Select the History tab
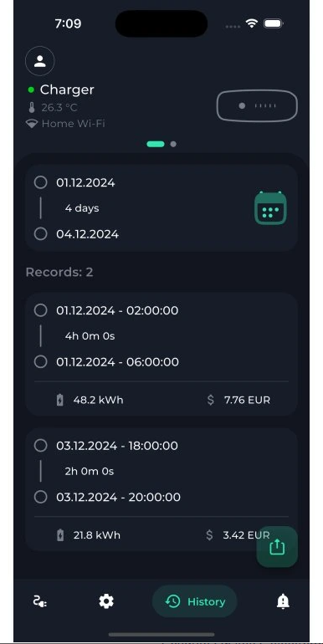The height and width of the screenshot is (644, 323). coord(195,601)
